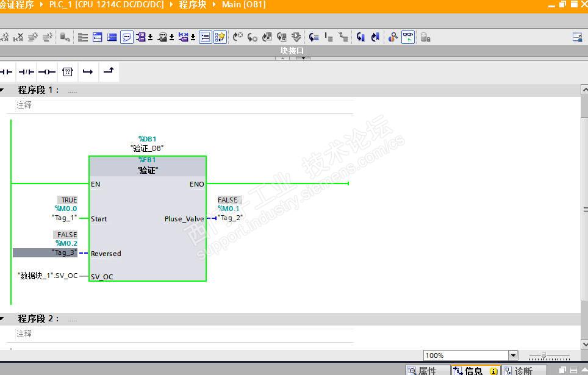
Task: Select the "Tag_3" operand field
Action: pos(45,253)
